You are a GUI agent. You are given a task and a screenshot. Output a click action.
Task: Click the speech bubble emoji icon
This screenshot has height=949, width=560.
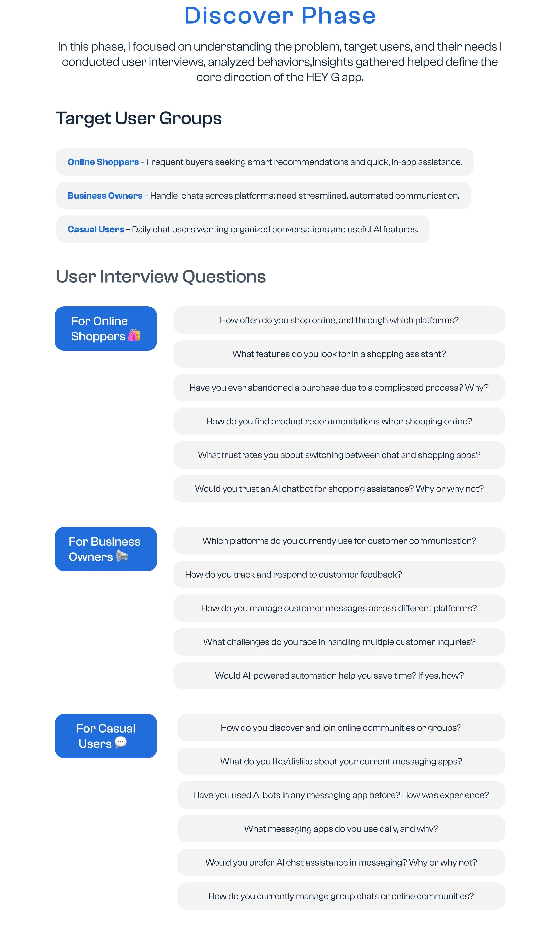[x=120, y=742]
